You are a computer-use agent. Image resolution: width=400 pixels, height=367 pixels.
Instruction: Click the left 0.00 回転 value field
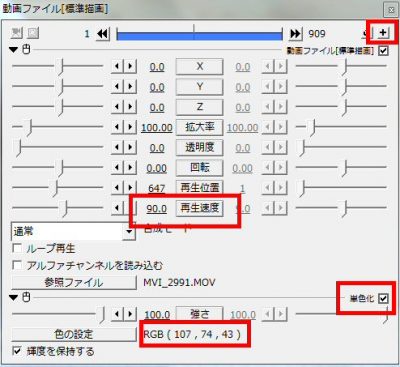click(157, 168)
